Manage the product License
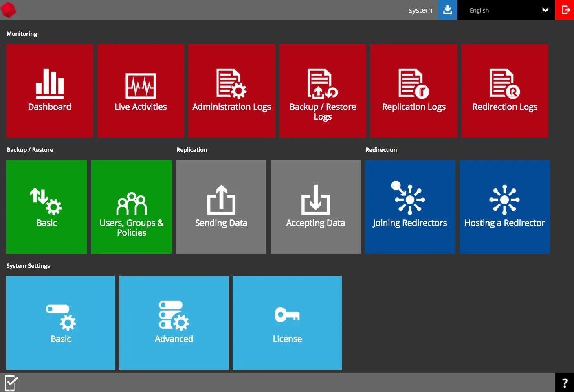574x392 pixels. tap(287, 322)
